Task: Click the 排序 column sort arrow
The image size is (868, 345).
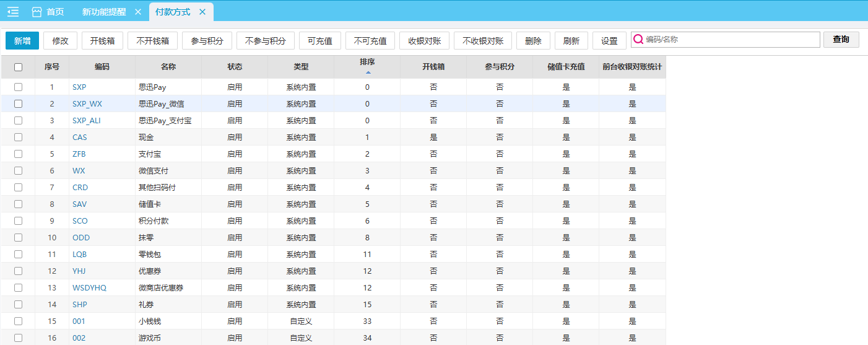Action: [368, 72]
